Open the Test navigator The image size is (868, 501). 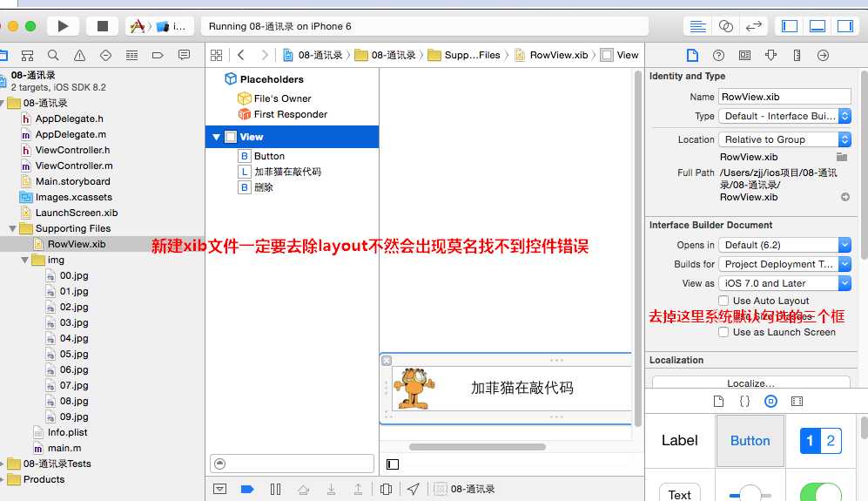(x=105, y=56)
